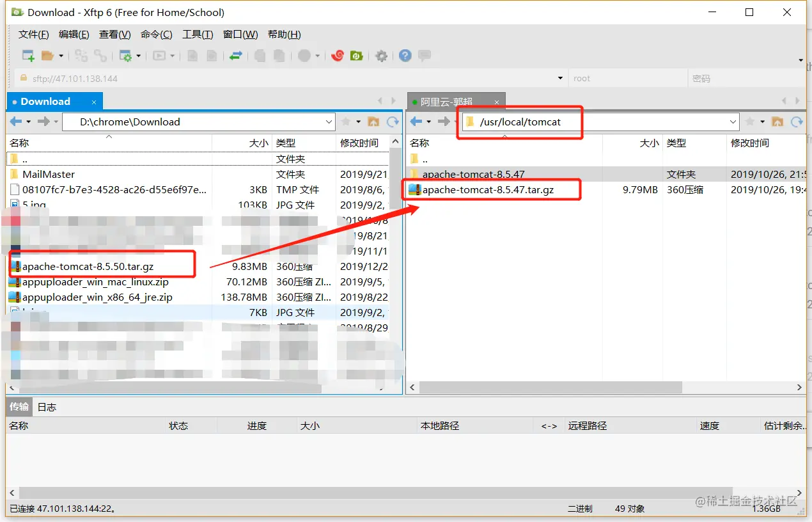Expand the globe icon dropdown arrow
Image resolution: width=812 pixels, height=522 pixels.
pyautogui.click(x=318, y=56)
